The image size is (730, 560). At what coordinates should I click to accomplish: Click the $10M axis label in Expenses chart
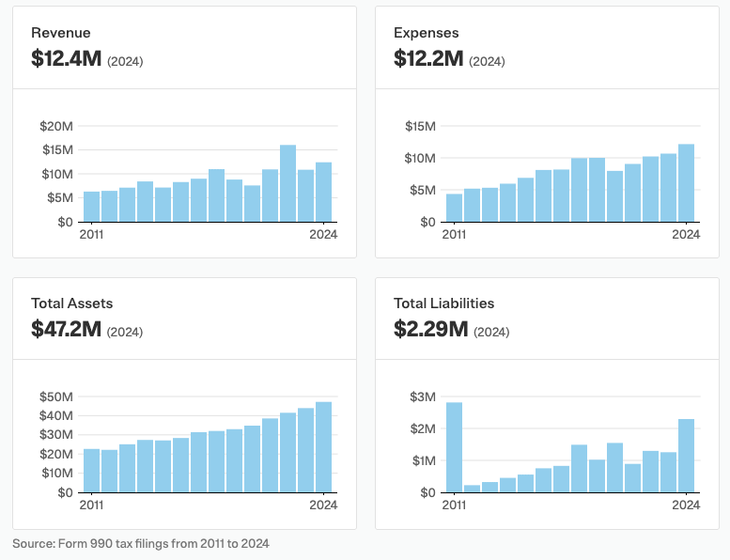(420, 158)
